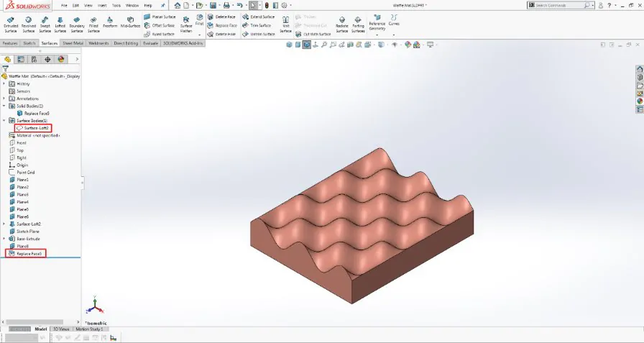Image resolution: width=644 pixels, height=343 pixels.
Task: Click the Undo icon in the top toolbar
Action: click(240, 5)
